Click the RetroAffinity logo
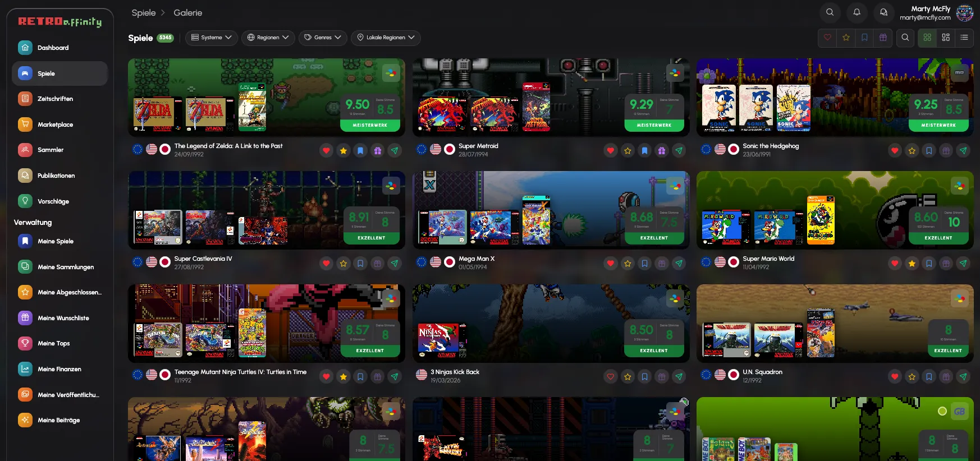980x461 pixels. click(59, 22)
